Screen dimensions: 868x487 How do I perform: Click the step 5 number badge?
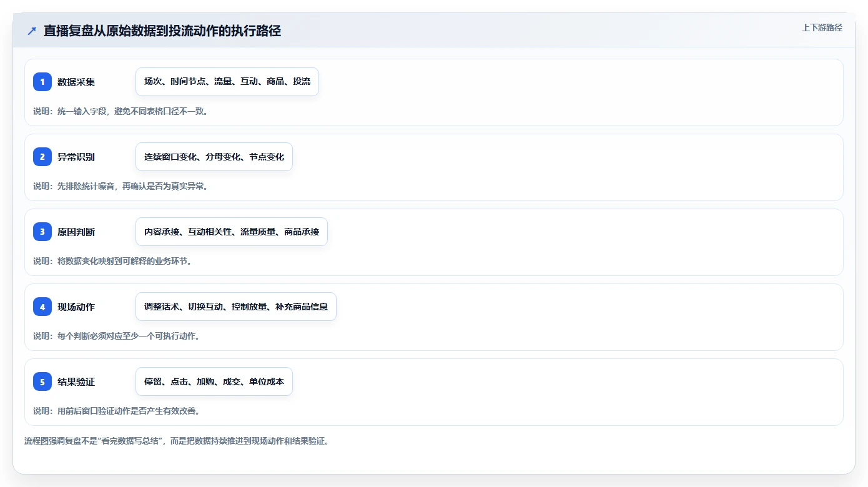[x=42, y=381]
